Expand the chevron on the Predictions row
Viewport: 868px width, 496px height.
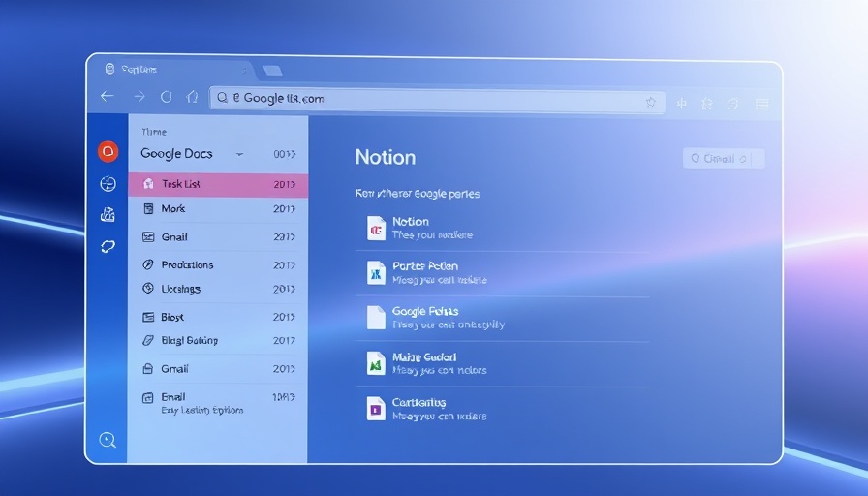click(x=293, y=265)
